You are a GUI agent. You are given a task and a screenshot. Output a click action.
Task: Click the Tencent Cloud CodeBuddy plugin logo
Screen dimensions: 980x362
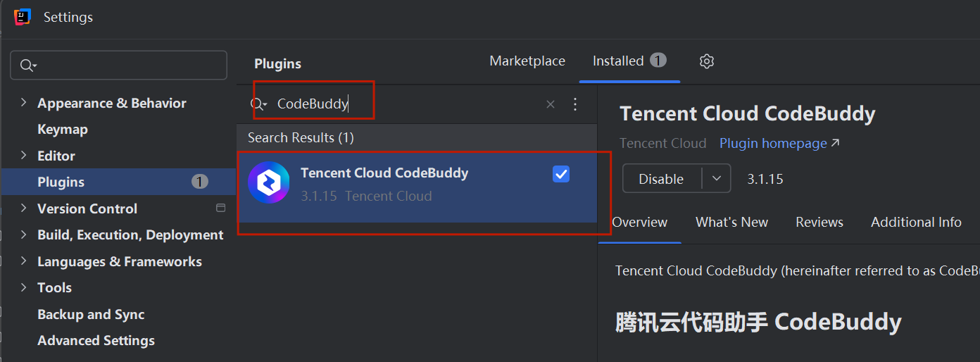pyautogui.click(x=269, y=183)
